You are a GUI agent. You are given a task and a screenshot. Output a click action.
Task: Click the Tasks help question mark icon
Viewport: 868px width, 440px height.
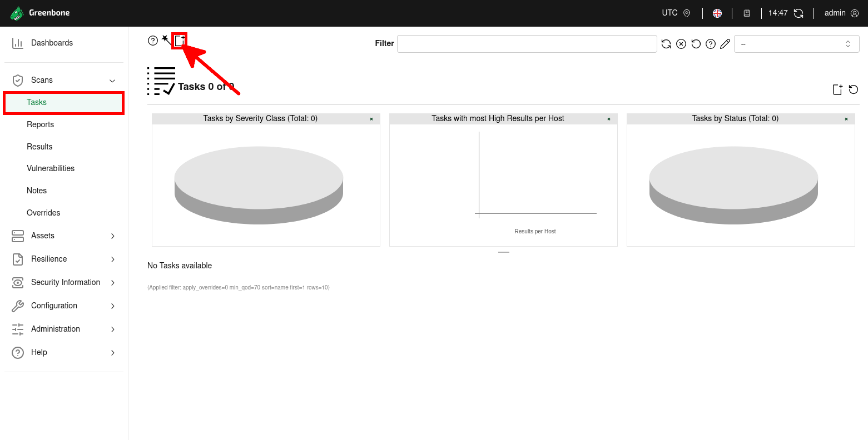pyautogui.click(x=153, y=40)
